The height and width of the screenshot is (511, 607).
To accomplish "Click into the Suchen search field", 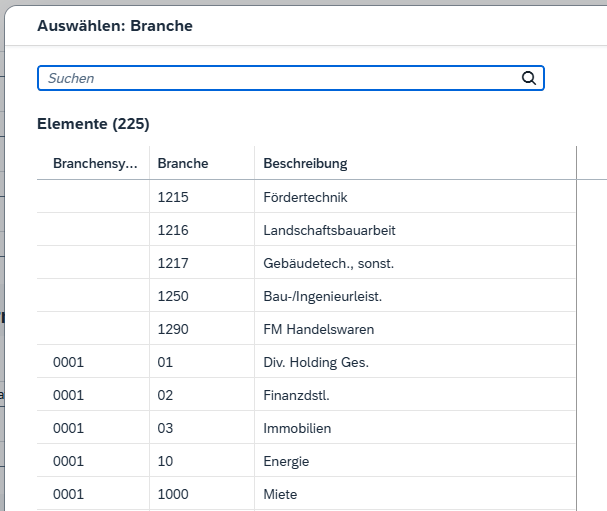I will click(x=280, y=78).
